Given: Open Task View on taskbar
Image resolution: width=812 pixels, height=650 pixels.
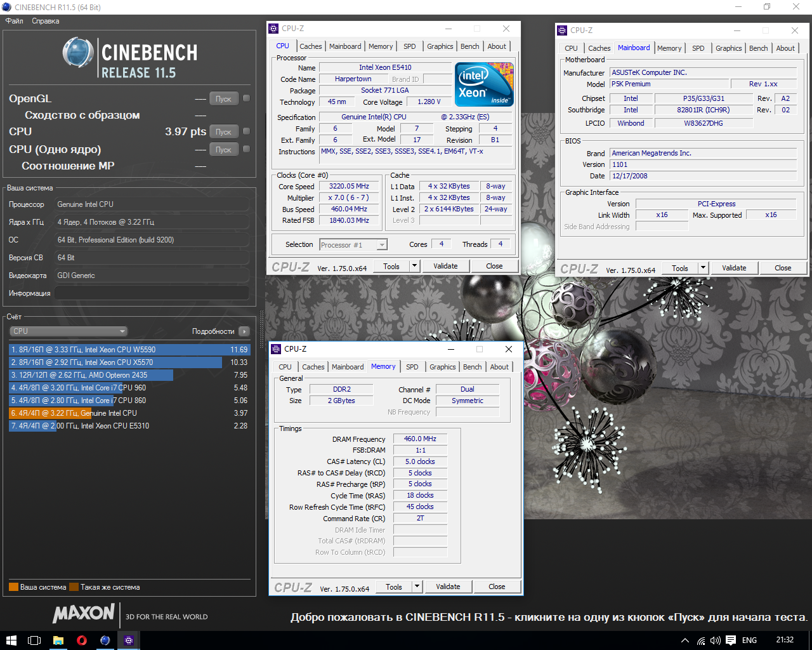Looking at the screenshot, I should [34, 640].
